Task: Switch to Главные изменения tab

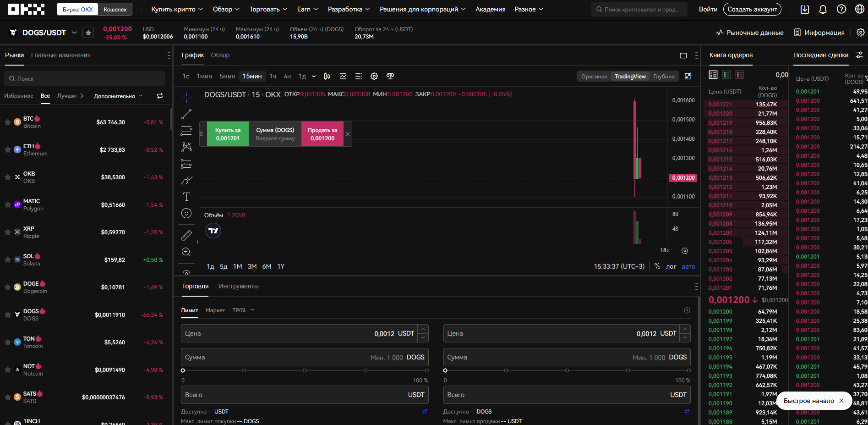Action: [x=61, y=55]
